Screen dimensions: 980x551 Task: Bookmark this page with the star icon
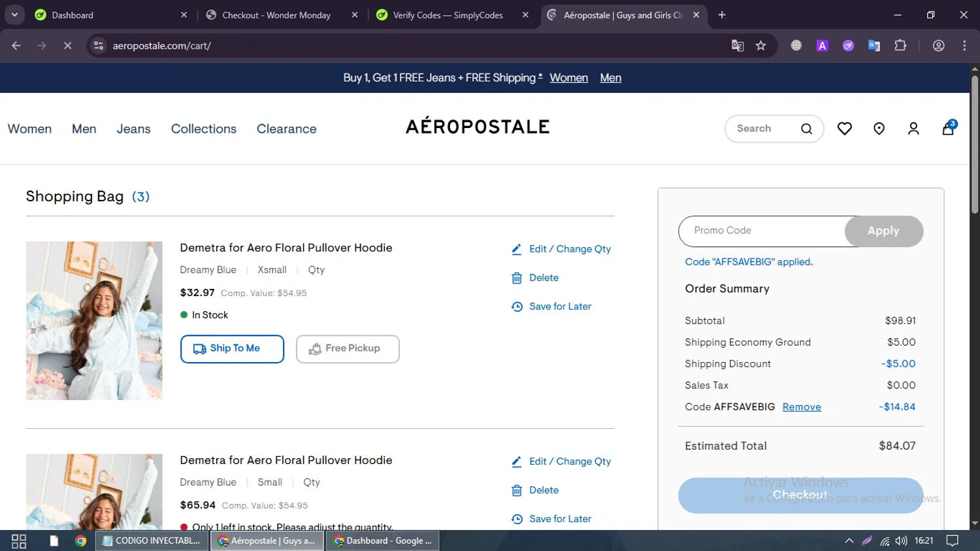[x=760, y=46]
